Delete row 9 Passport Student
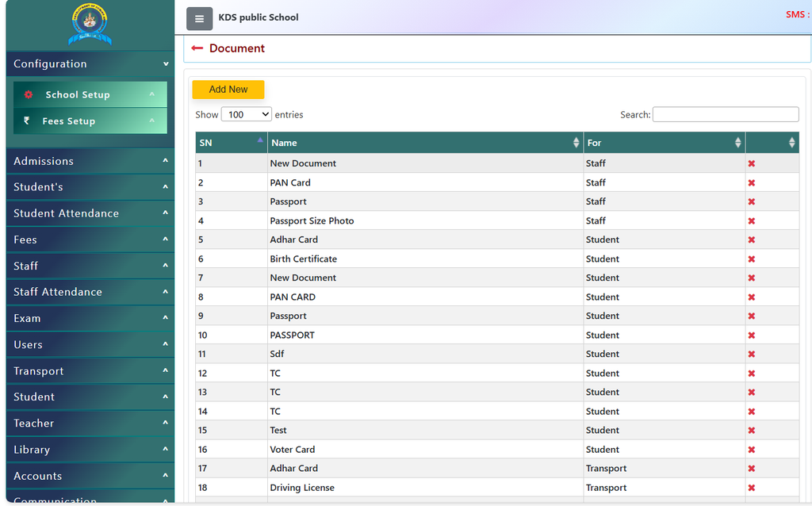The height and width of the screenshot is (506, 812). coord(752,316)
